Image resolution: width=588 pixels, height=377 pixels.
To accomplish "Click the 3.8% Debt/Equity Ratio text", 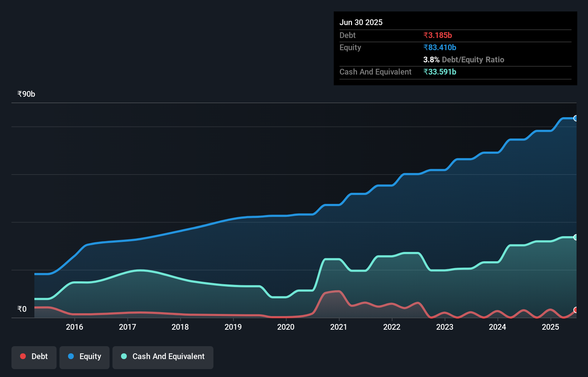I will pos(464,59).
